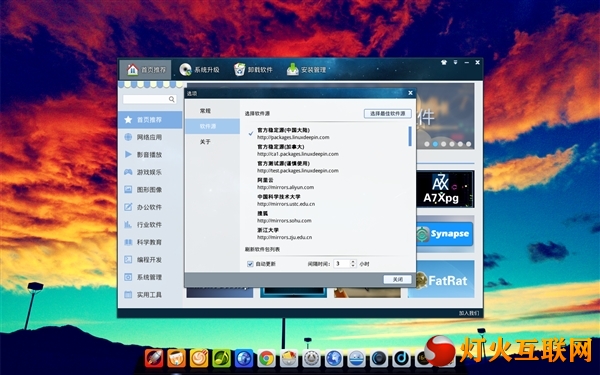Image resolution: width=600 pixels, height=375 pixels.
Task: Toggle the 自动更新 checkbox
Action: [250, 264]
